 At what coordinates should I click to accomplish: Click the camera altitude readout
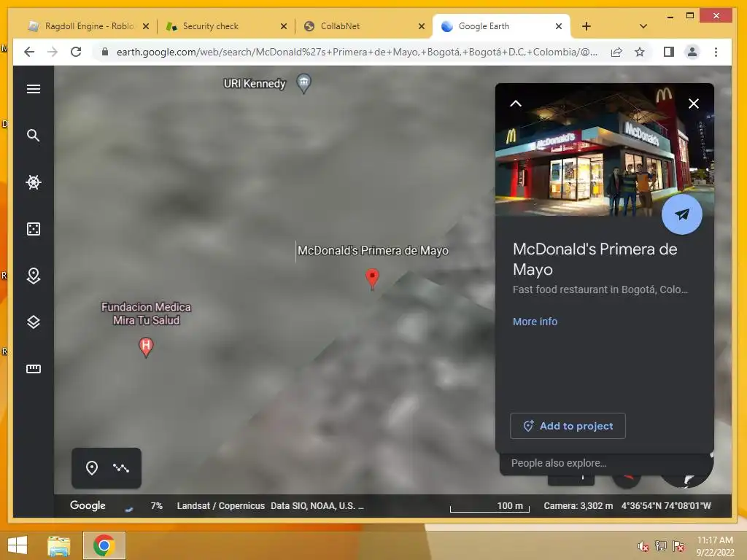tap(578, 506)
